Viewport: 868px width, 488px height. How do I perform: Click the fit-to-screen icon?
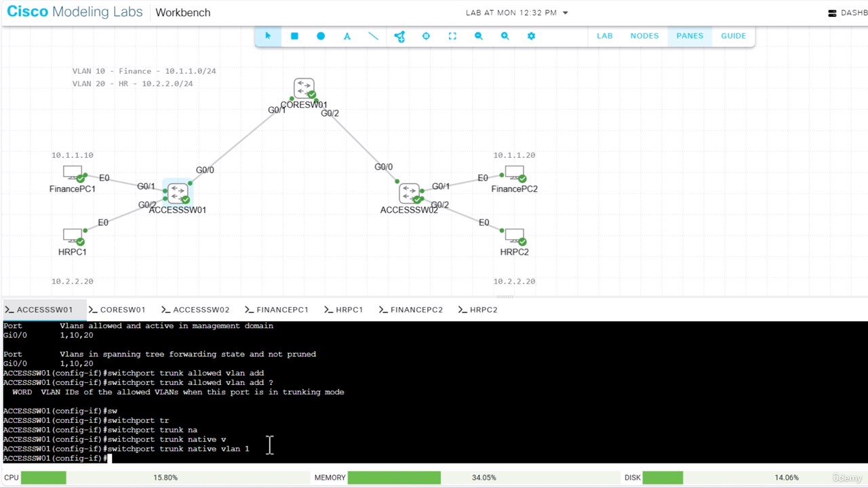[452, 36]
